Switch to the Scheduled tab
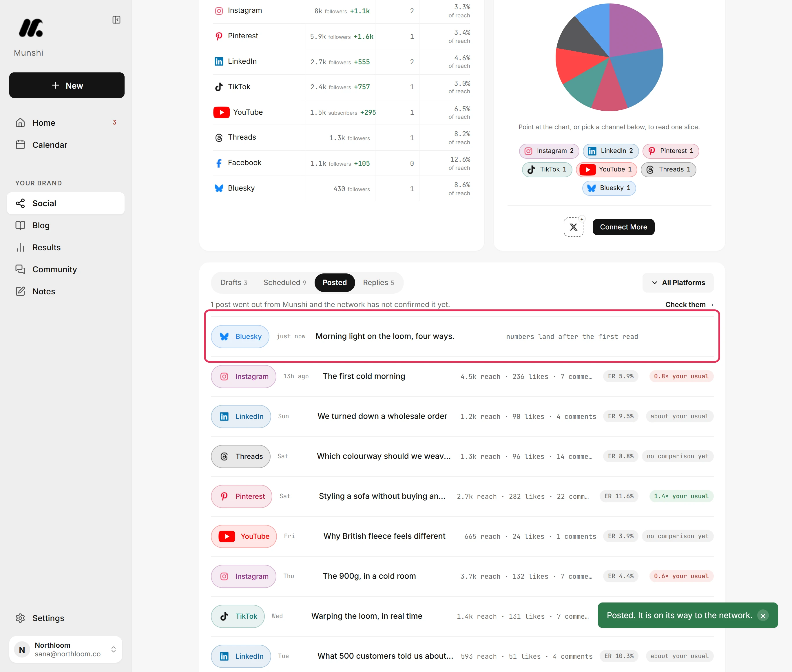 click(284, 283)
